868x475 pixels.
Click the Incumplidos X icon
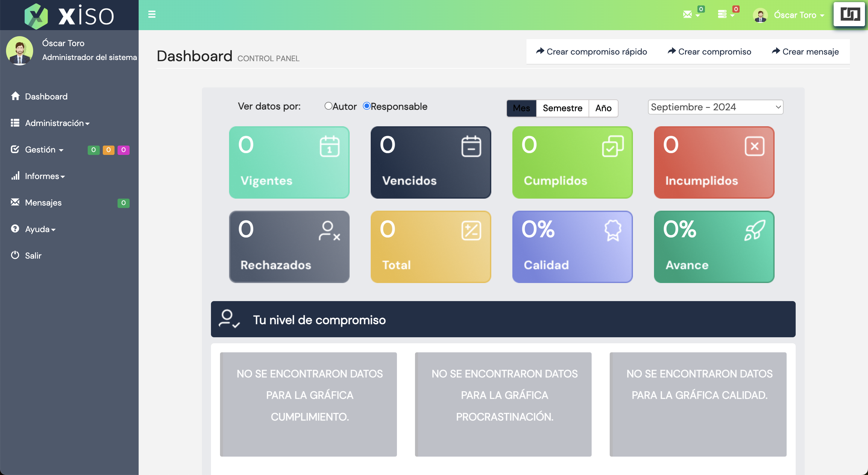click(754, 146)
